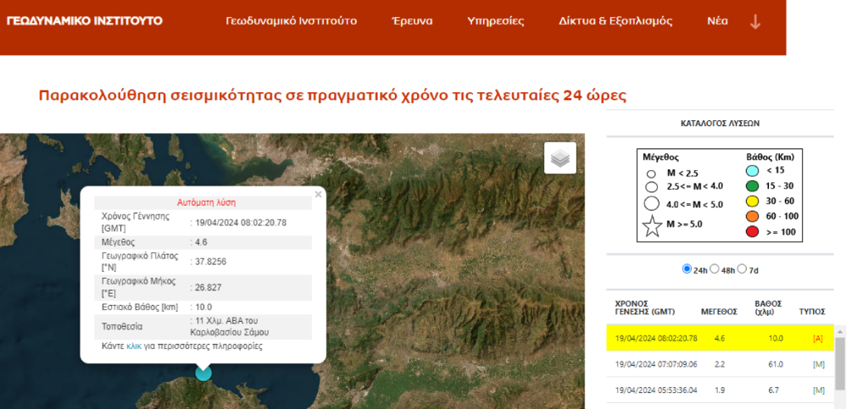Open the Έρευνα menu
The image size is (868, 409).
(412, 21)
